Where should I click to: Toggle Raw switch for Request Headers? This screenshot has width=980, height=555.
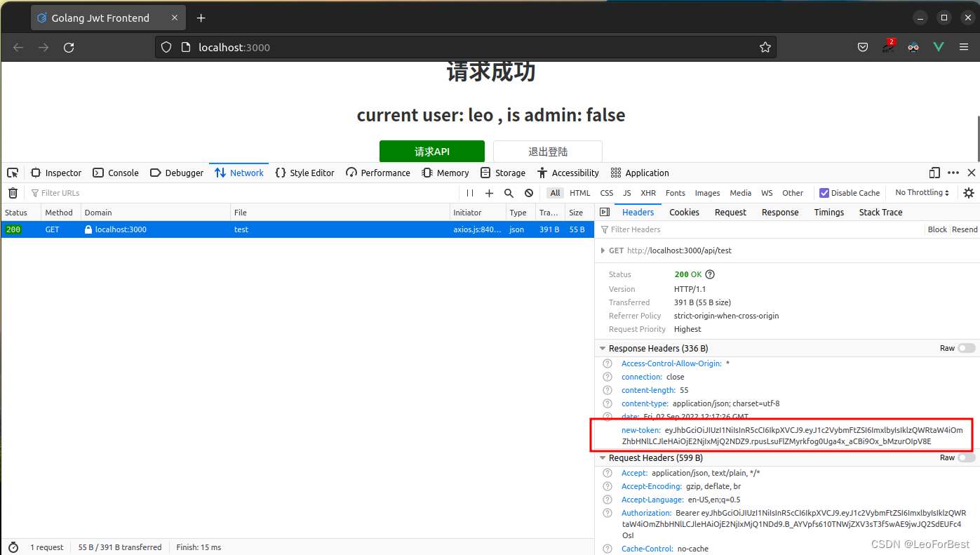[x=967, y=457]
